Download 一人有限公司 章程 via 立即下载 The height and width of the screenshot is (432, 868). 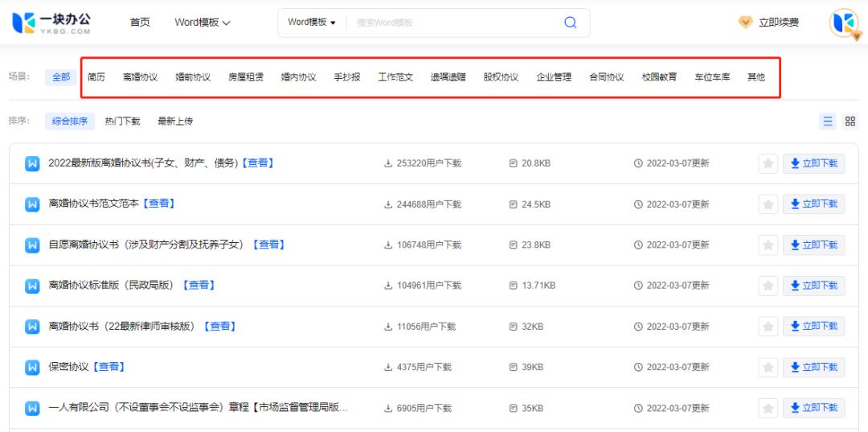813,408
